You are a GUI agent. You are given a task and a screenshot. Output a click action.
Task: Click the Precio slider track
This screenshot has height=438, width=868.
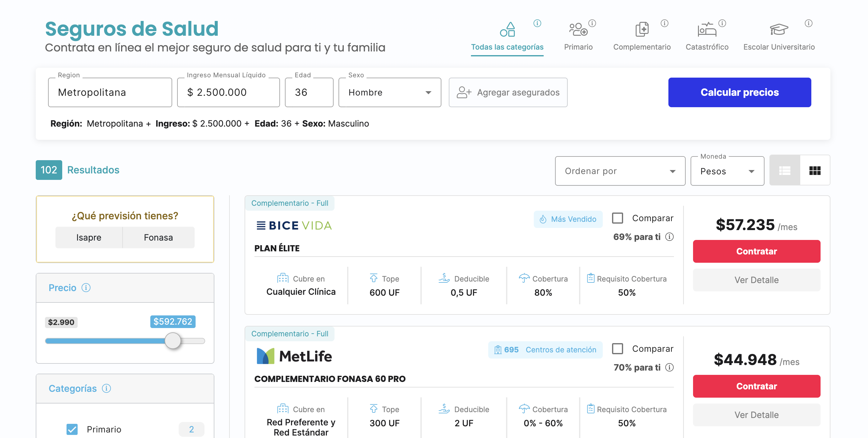point(125,341)
